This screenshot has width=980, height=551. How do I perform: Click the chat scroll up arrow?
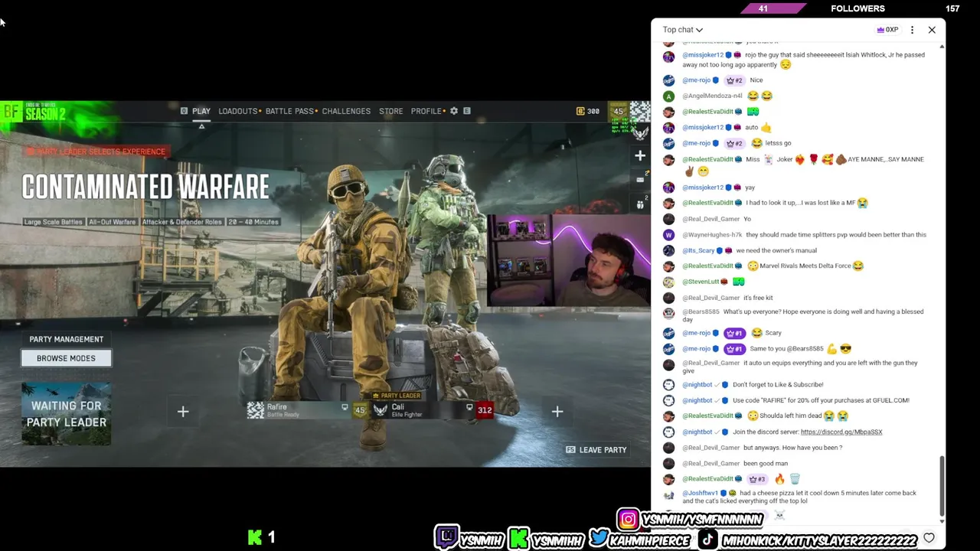[x=942, y=47]
